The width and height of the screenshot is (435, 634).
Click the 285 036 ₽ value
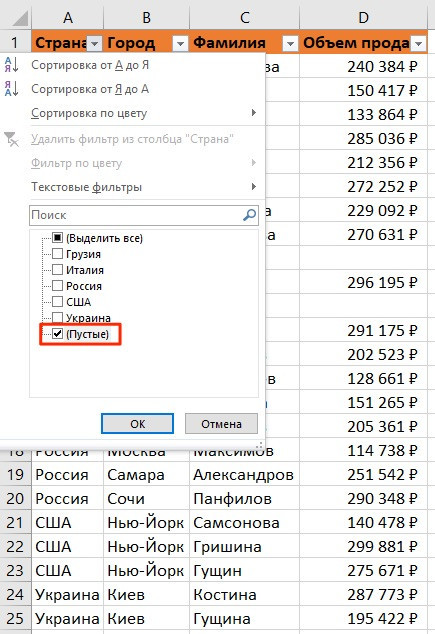[x=382, y=138]
